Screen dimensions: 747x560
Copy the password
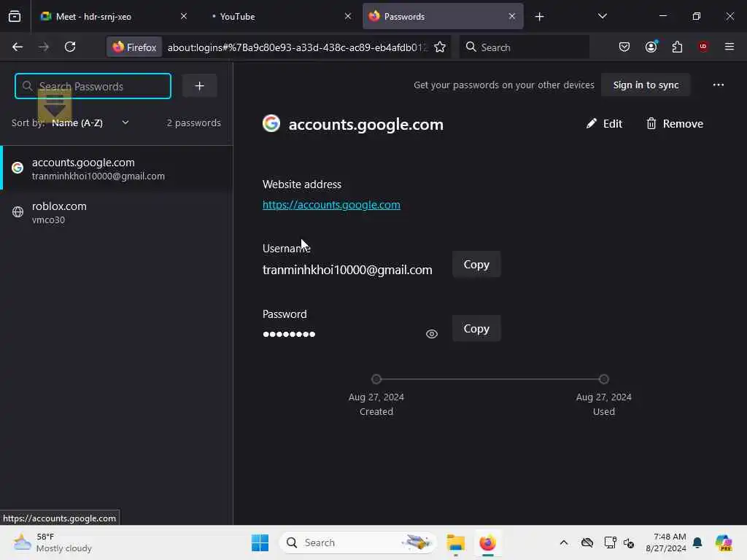point(476,329)
